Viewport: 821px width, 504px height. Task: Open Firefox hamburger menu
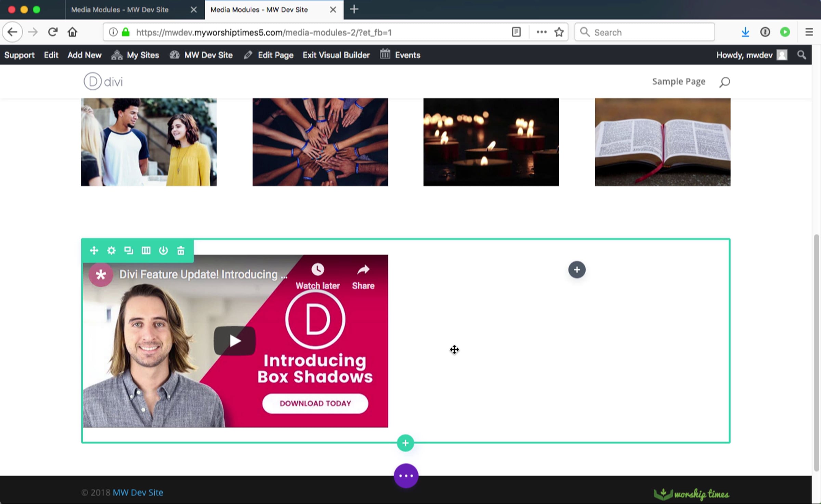[809, 32]
